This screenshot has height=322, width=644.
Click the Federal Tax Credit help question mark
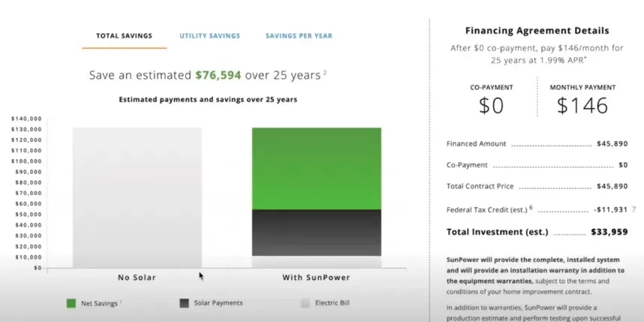point(633,209)
